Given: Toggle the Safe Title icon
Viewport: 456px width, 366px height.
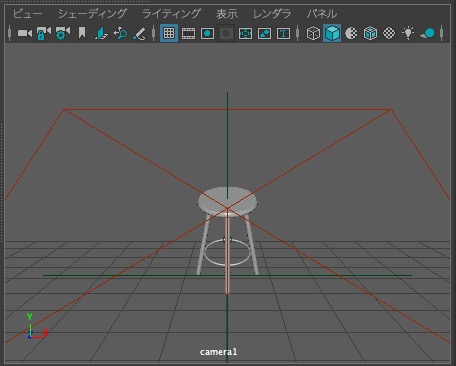Looking at the screenshot, I should click(x=283, y=33).
